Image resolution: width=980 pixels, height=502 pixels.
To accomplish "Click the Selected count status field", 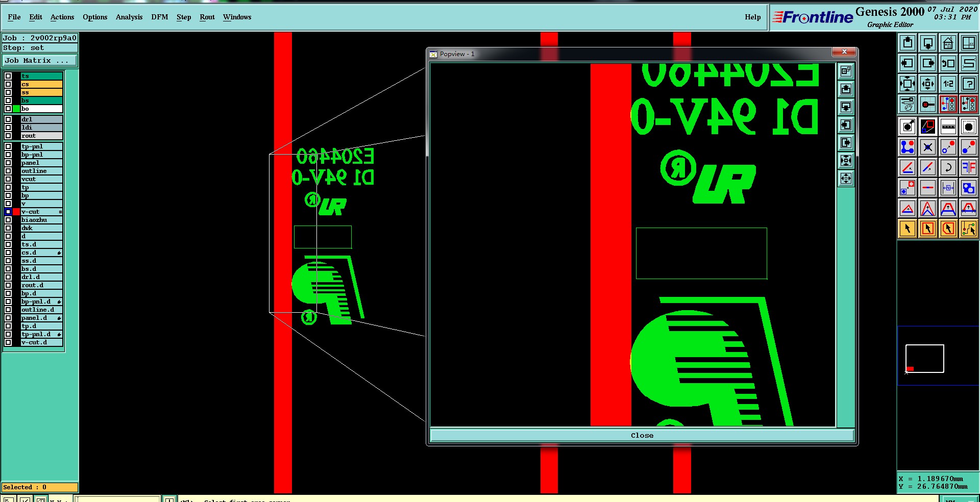I will (x=40, y=487).
